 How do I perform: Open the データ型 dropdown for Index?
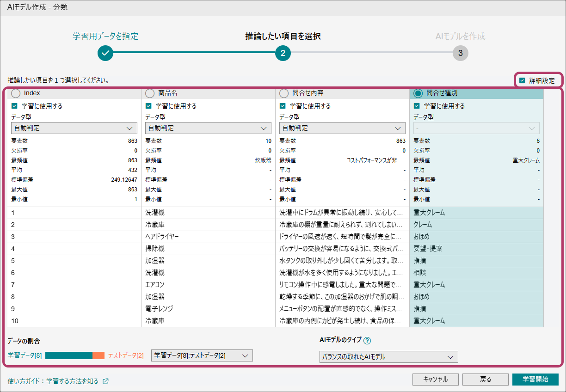pos(74,128)
